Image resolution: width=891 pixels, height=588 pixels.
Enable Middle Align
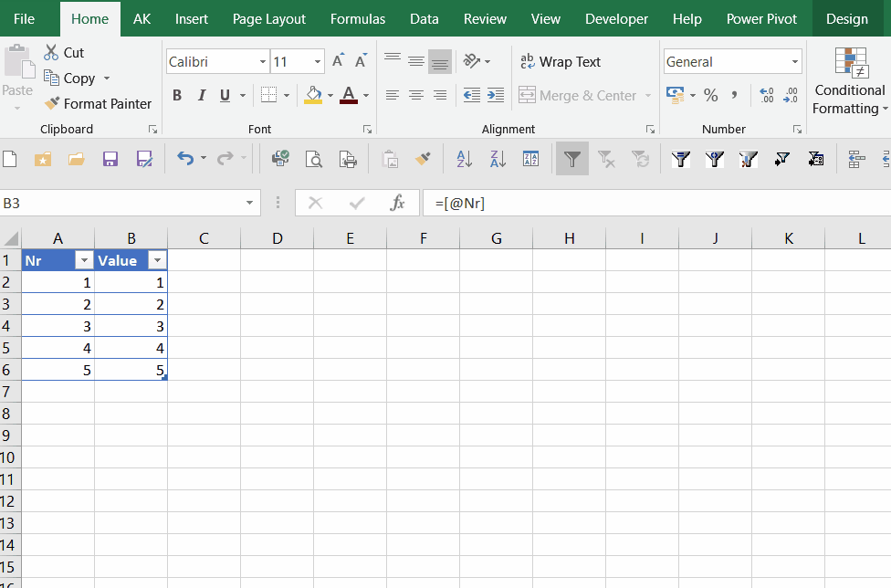tap(416, 61)
